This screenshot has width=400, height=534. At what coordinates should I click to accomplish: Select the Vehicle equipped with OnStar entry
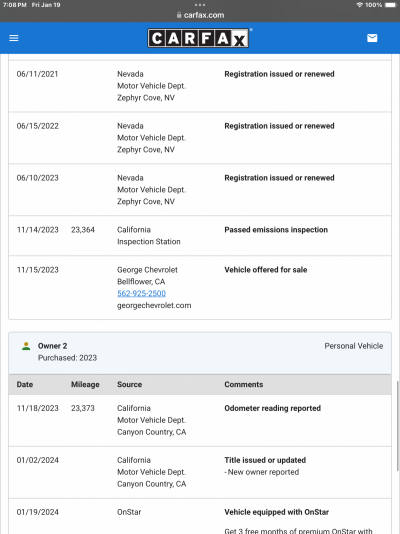pos(200,517)
